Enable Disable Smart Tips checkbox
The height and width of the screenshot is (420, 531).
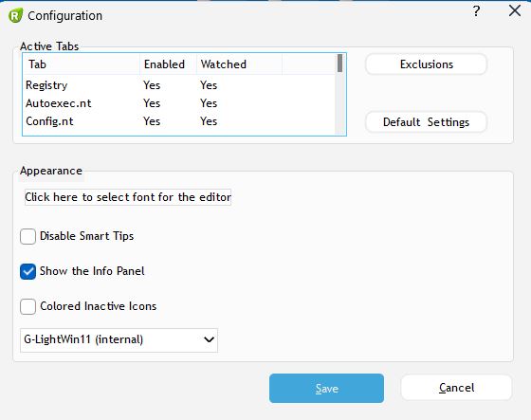(x=27, y=236)
